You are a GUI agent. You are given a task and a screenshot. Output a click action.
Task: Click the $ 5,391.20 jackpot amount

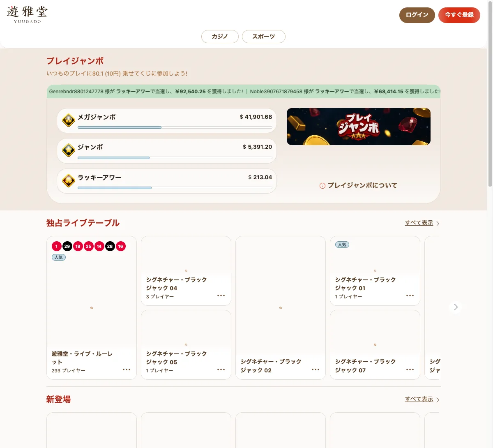pos(258,147)
